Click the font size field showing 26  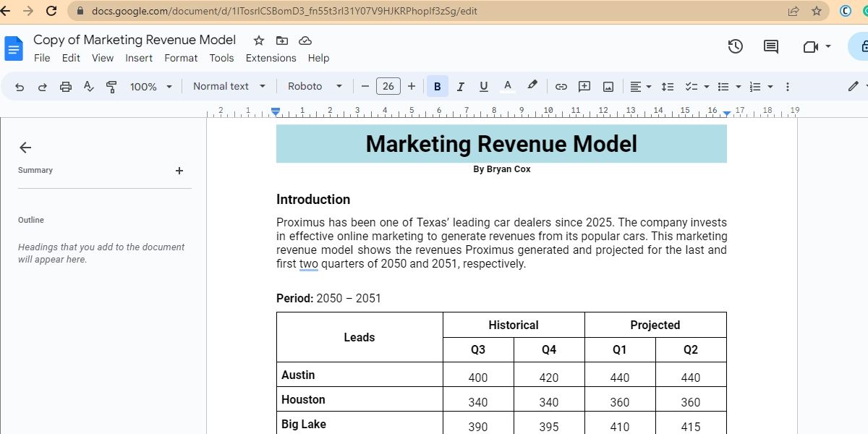click(x=388, y=86)
